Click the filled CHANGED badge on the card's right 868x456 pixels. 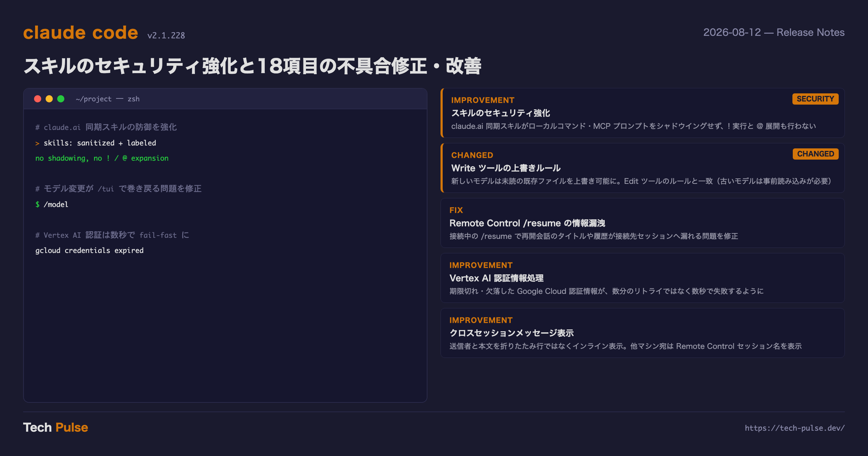816,154
